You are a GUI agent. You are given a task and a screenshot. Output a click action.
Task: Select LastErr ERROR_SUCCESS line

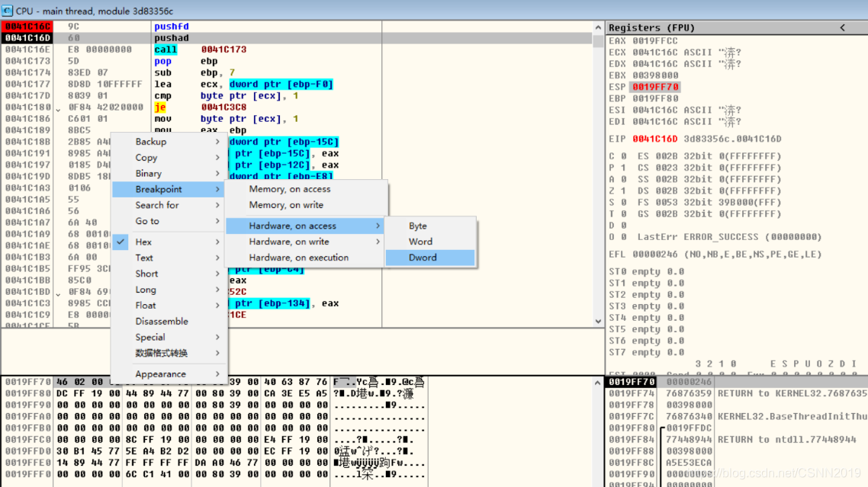(730, 237)
